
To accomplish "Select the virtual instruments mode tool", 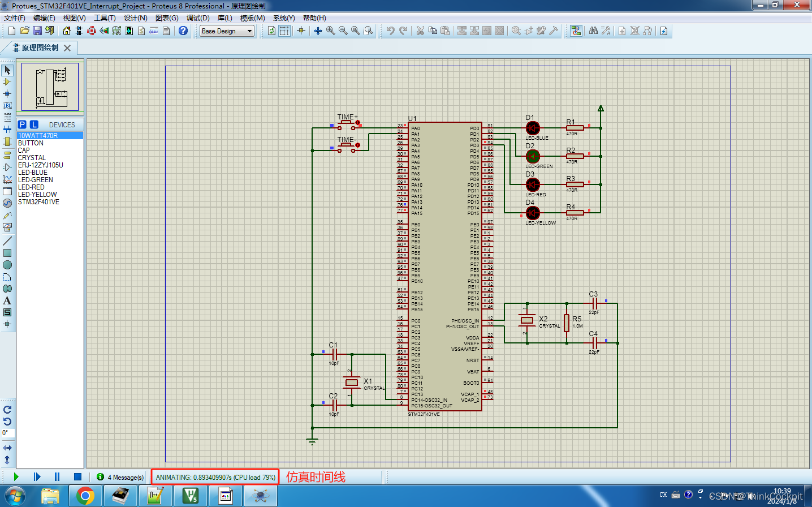I will pyautogui.click(x=8, y=226).
